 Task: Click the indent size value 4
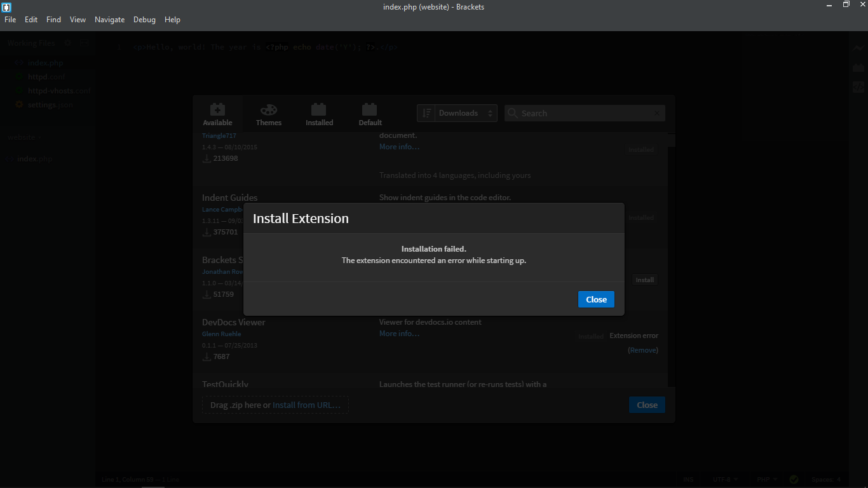tap(839, 479)
